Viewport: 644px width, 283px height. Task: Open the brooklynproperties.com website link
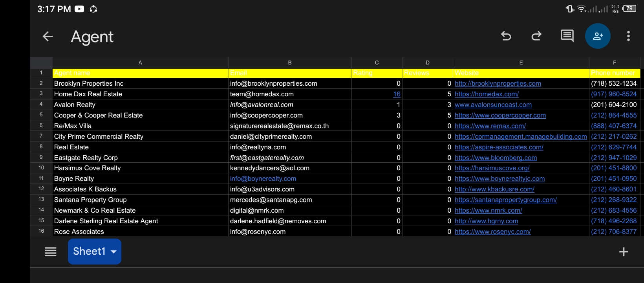tap(498, 83)
